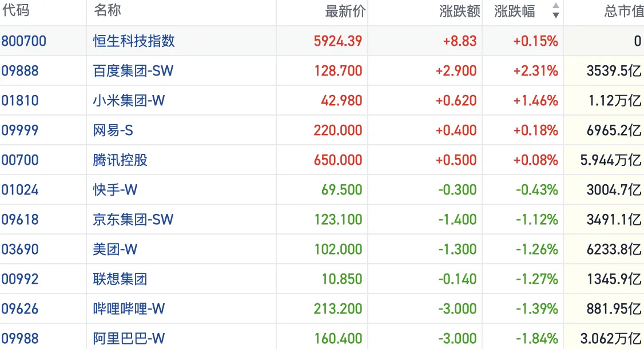Select stock code 01024
Image resolution: width=644 pixels, height=349 pixels.
pyautogui.click(x=19, y=190)
